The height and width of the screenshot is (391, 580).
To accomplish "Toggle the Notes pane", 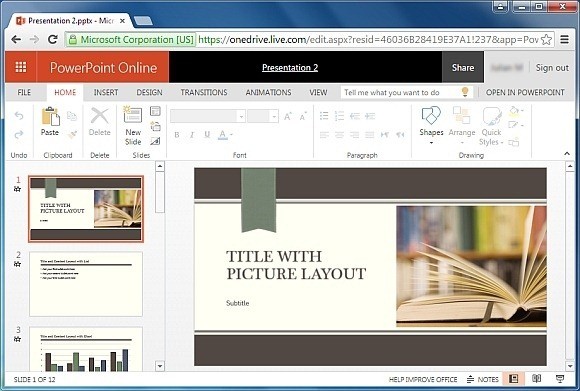I will [482, 379].
